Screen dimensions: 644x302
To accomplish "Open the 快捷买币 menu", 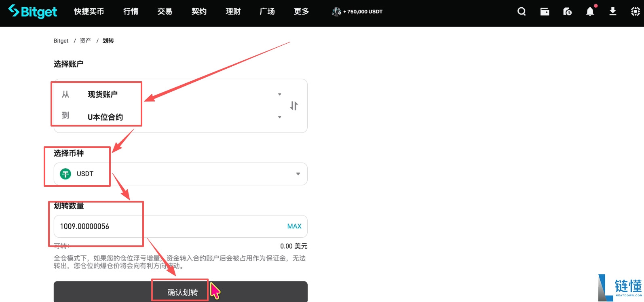I will coord(89,11).
